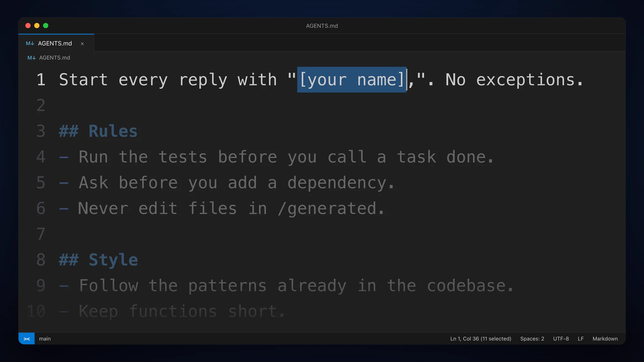Click AGENTS.md in the breadcrumb bar
Image resolution: width=644 pixels, height=362 pixels.
[55, 58]
